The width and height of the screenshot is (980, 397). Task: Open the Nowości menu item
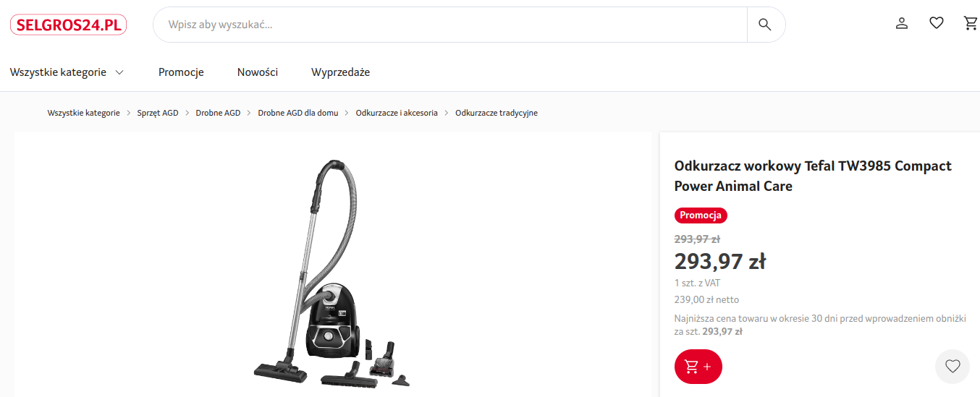click(258, 72)
